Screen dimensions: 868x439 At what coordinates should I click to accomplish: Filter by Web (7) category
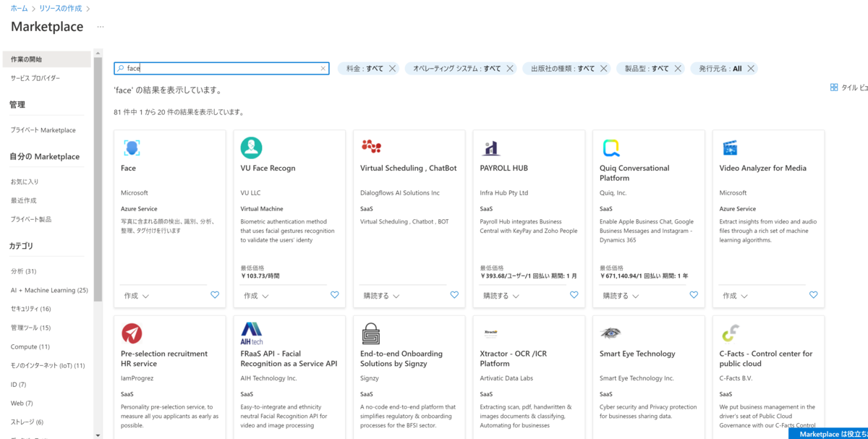coord(22,403)
